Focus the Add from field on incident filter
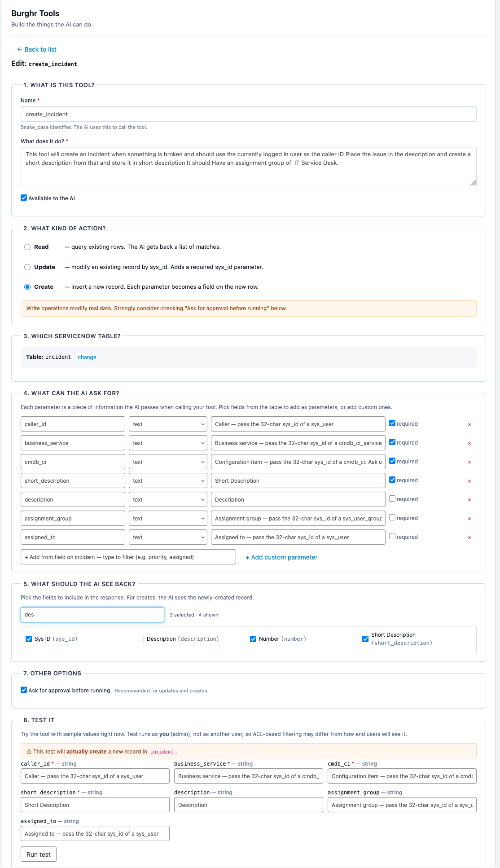 [x=128, y=557]
